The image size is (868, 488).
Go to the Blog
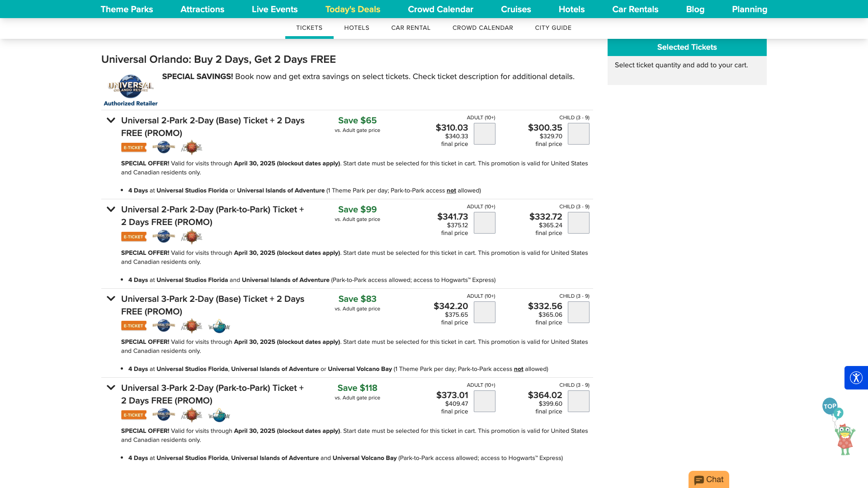(695, 9)
